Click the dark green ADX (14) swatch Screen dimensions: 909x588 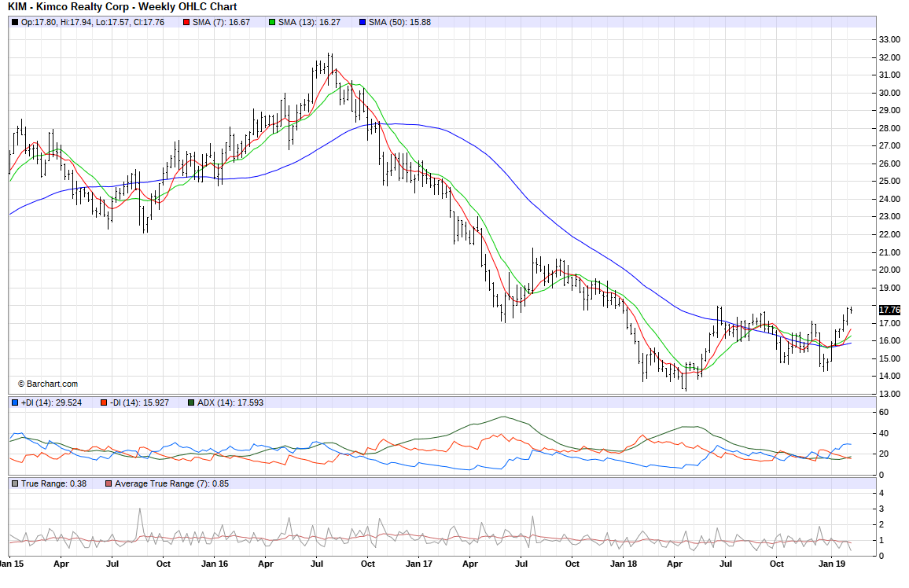point(191,402)
